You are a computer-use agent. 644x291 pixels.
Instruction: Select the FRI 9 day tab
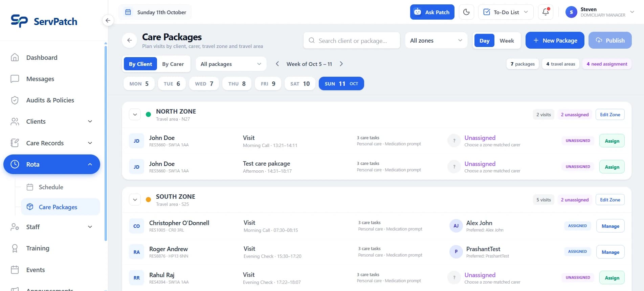(268, 83)
